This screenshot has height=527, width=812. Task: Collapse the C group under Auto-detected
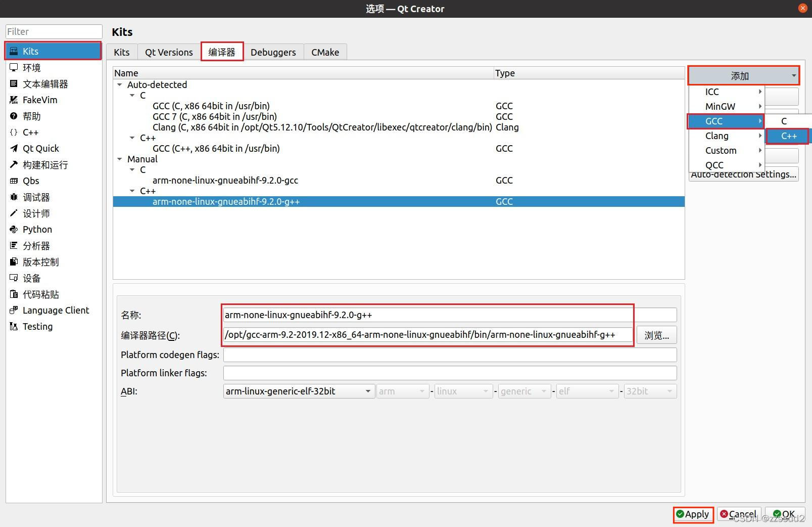point(132,96)
